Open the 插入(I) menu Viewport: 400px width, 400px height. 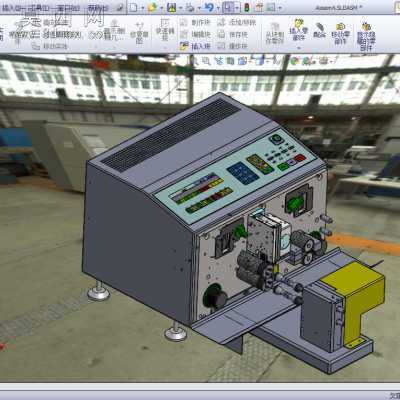pyautogui.click(x=12, y=7)
